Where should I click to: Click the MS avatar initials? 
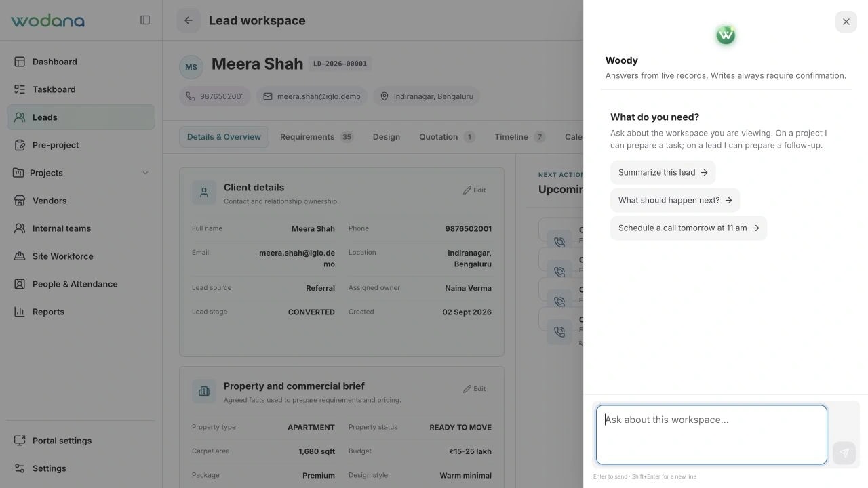191,67
